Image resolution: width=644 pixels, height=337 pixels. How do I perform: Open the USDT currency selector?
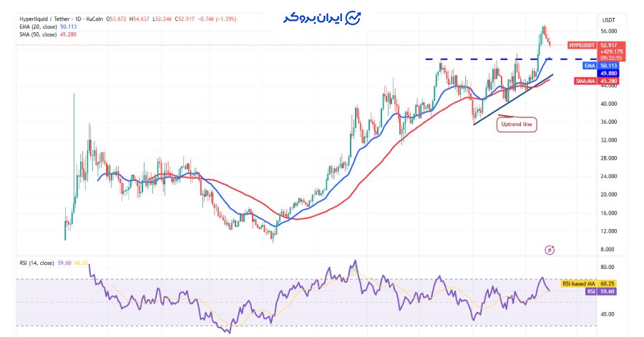tap(609, 19)
